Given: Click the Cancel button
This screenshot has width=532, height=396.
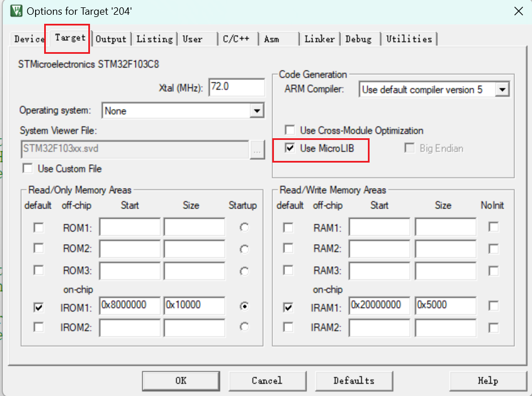Looking at the screenshot, I should click(x=267, y=381).
